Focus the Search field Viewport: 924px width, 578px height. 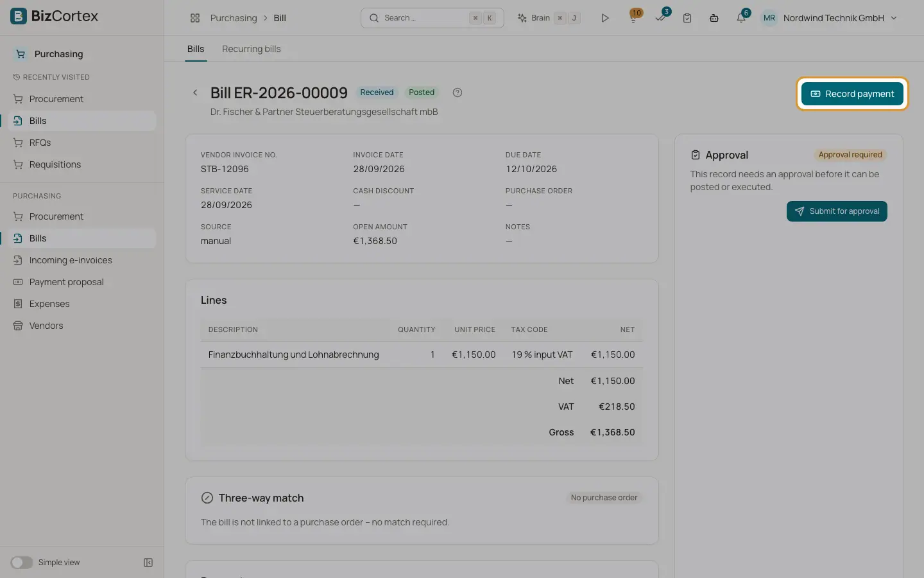pyautogui.click(x=432, y=18)
